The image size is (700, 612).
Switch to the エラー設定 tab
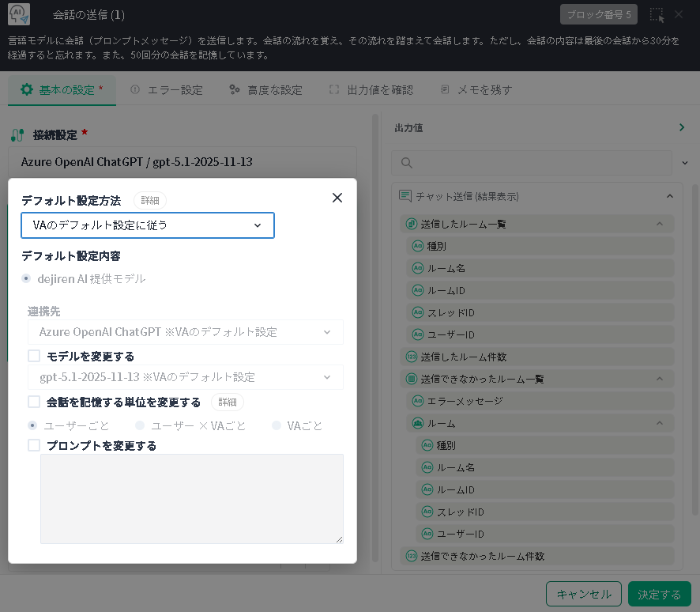(167, 90)
